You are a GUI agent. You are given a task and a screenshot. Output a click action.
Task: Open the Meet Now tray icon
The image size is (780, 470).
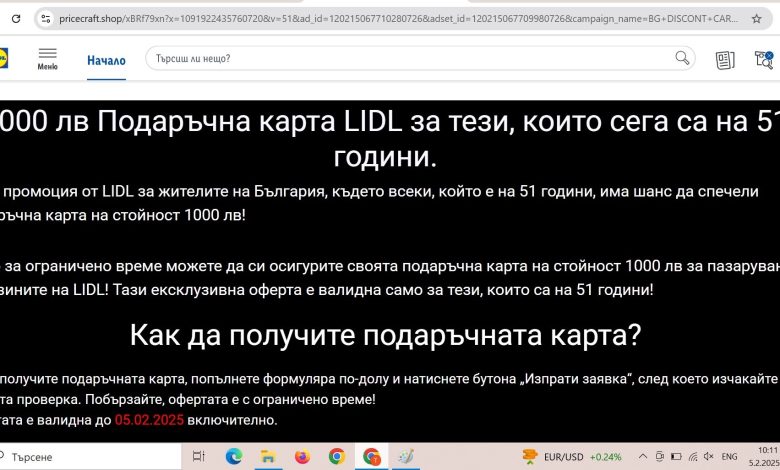pyautogui.click(x=660, y=457)
